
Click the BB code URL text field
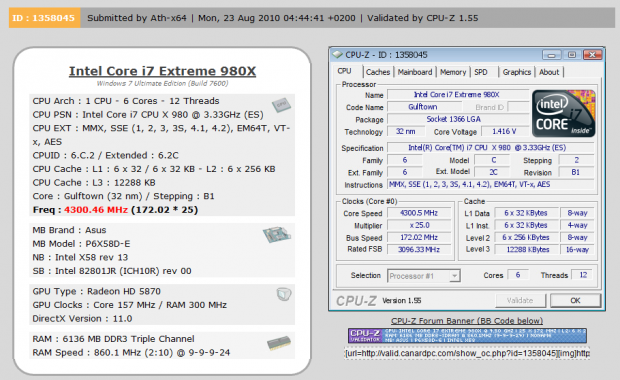pos(467,353)
